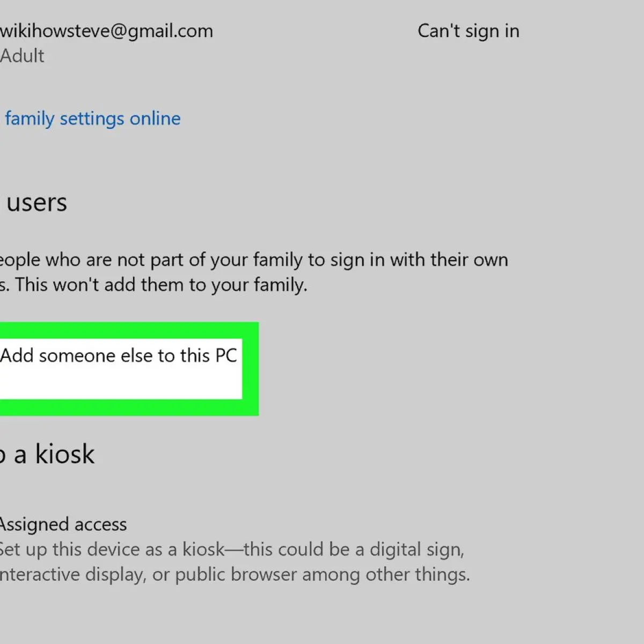Click the Can't sign in status
This screenshot has height=644, width=644.
point(469,31)
